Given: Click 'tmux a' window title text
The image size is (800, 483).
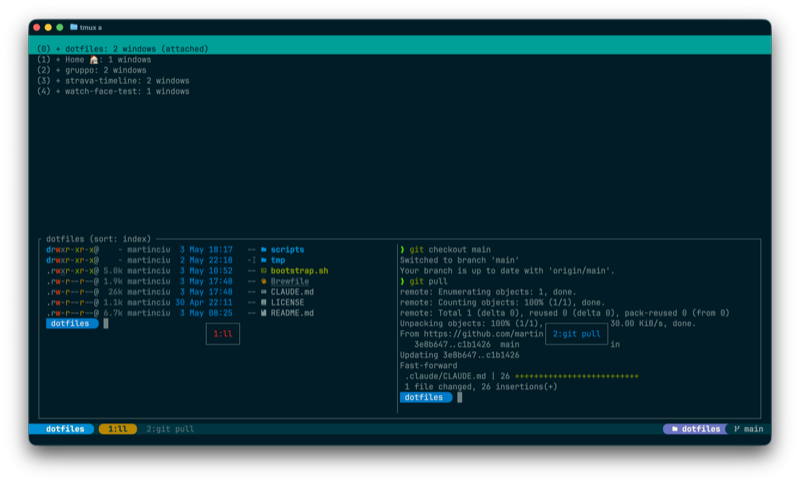Looking at the screenshot, I should tap(91, 28).
